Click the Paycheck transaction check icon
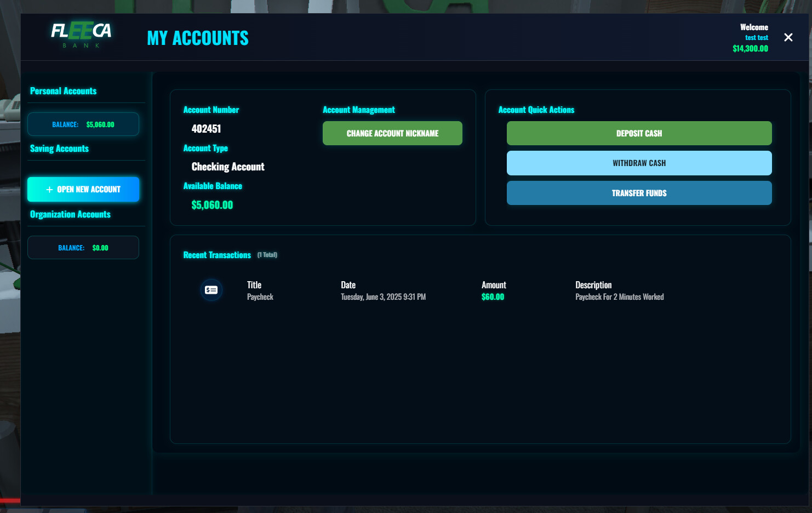The width and height of the screenshot is (812, 513). 211,290
